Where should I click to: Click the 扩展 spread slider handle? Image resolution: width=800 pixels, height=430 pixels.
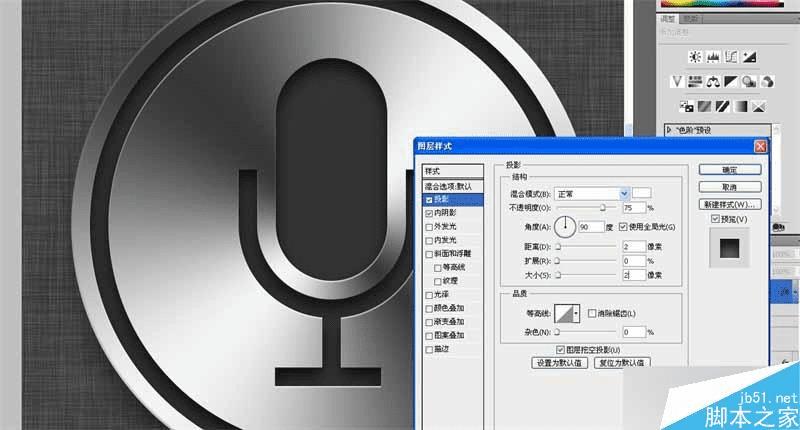pos(557,261)
